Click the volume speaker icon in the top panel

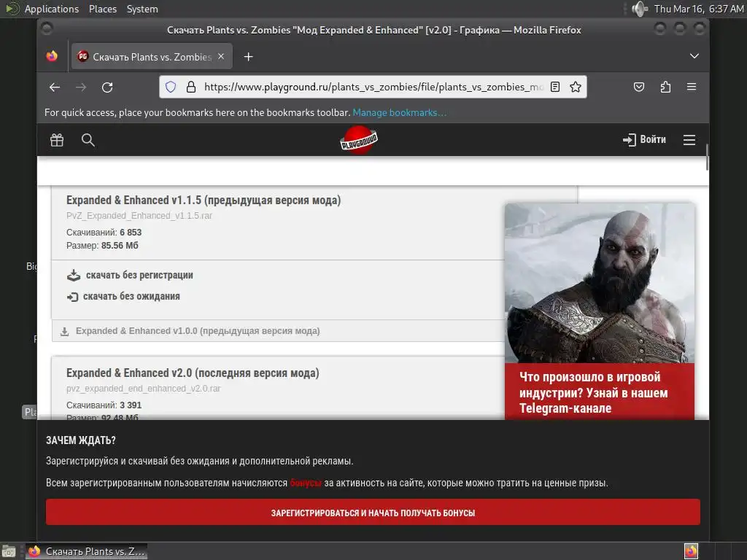(x=639, y=9)
